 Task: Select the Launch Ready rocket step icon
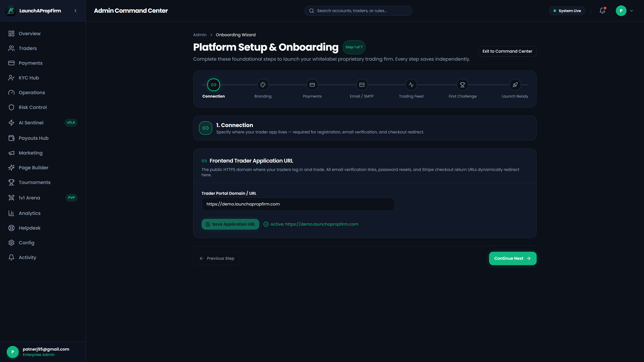515,85
